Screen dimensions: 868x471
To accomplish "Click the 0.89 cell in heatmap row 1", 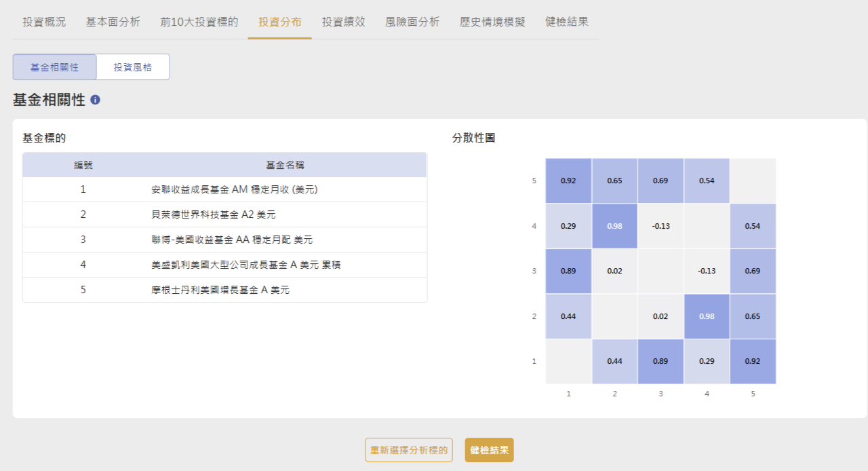I will [x=660, y=362].
